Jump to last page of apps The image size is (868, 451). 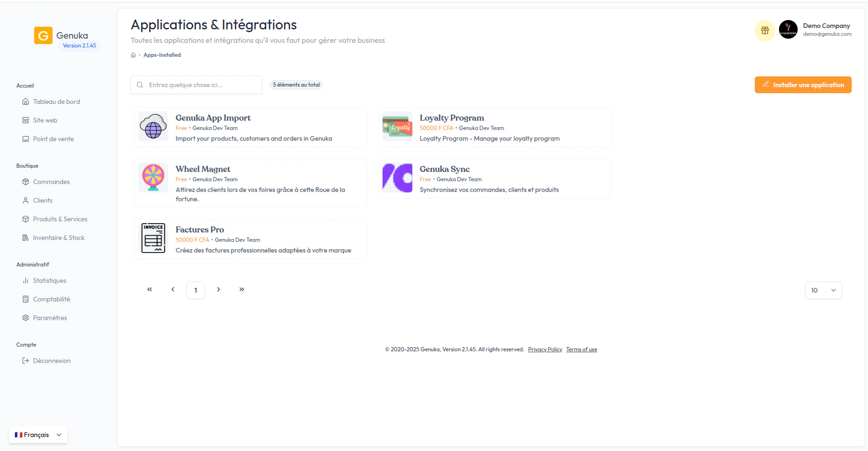(x=242, y=289)
